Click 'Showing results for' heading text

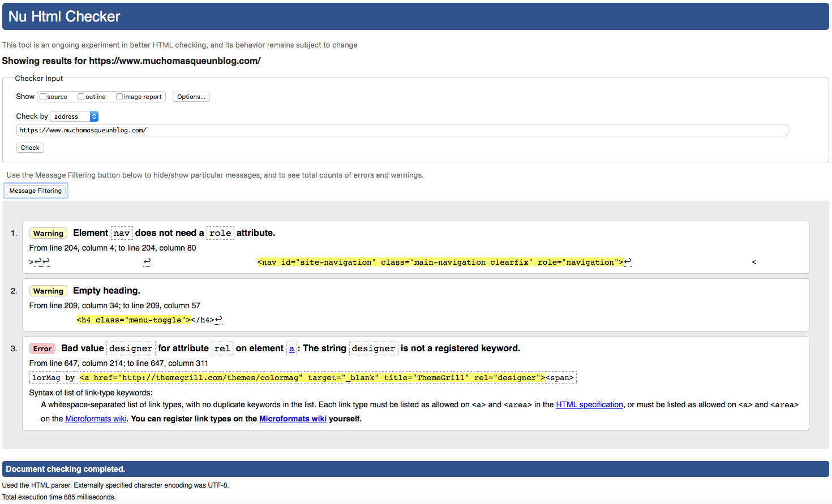click(131, 61)
